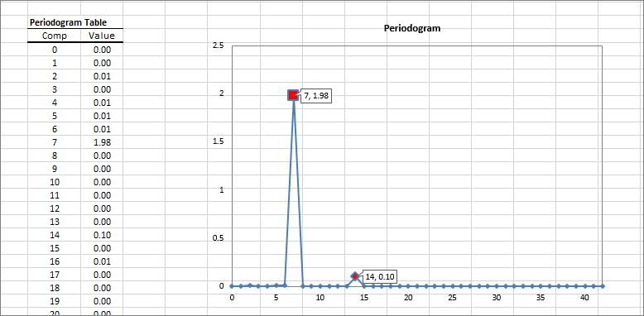Select Comp cell containing 13 in table

[55, 222]
